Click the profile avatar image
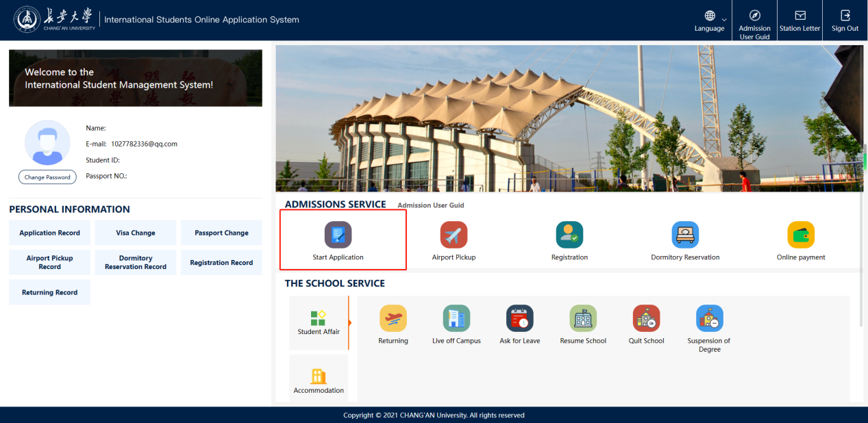The height and width of the screenshot is (423, 868). 47,142
